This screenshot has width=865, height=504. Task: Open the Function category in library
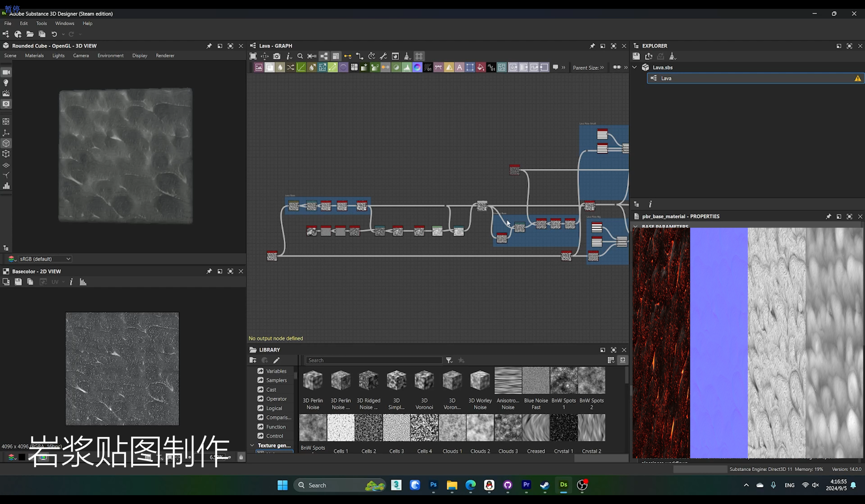coord(276,427)
